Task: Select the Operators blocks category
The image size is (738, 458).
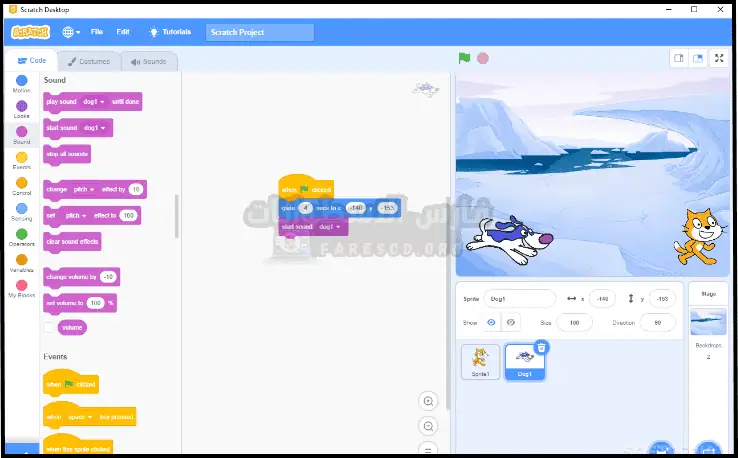Action: [x=21, y=235]
